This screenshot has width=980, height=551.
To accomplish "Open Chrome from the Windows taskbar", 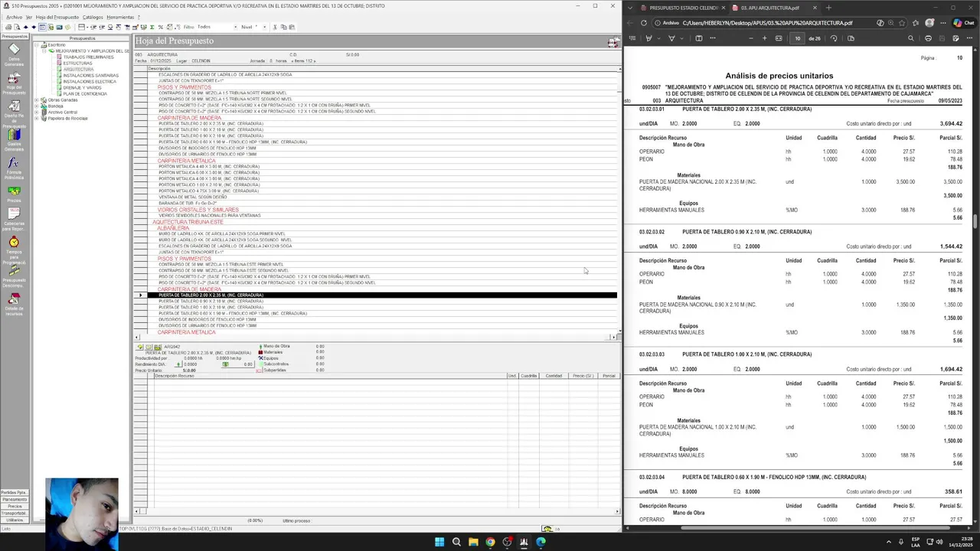I will click(490, 542).
